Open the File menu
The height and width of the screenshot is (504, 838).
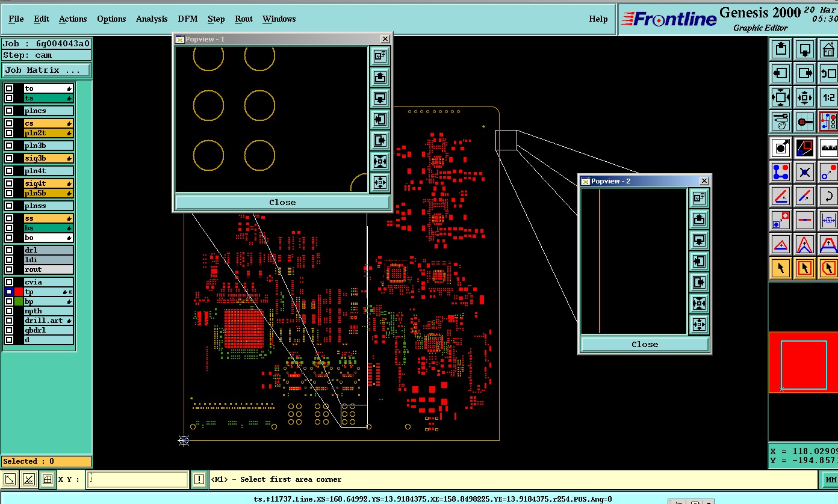click(x=16, y=19)
